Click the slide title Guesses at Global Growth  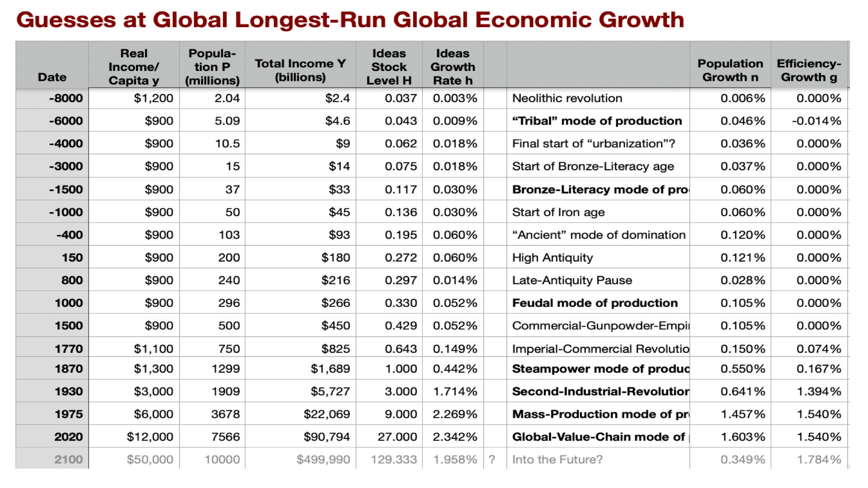point(350,20)
